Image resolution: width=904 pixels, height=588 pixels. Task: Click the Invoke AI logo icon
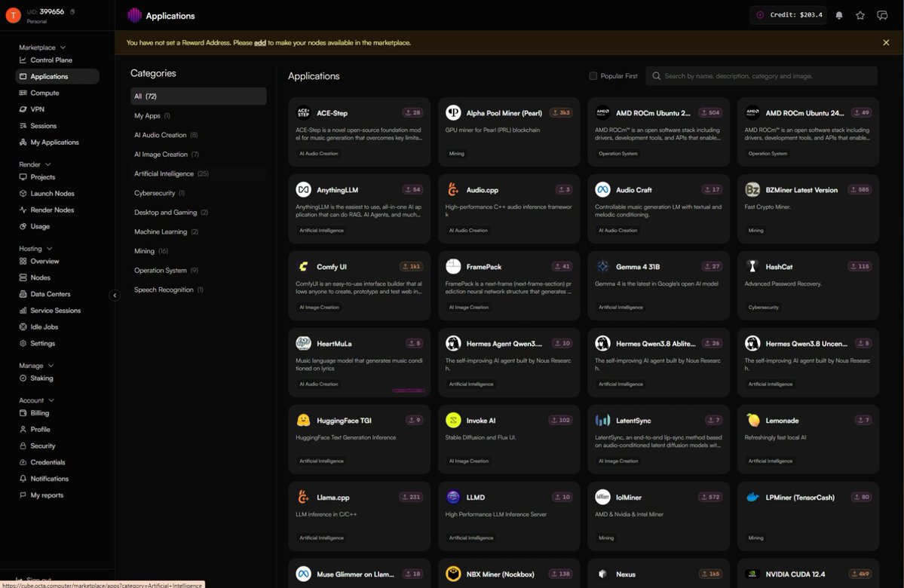pos(453,420)
